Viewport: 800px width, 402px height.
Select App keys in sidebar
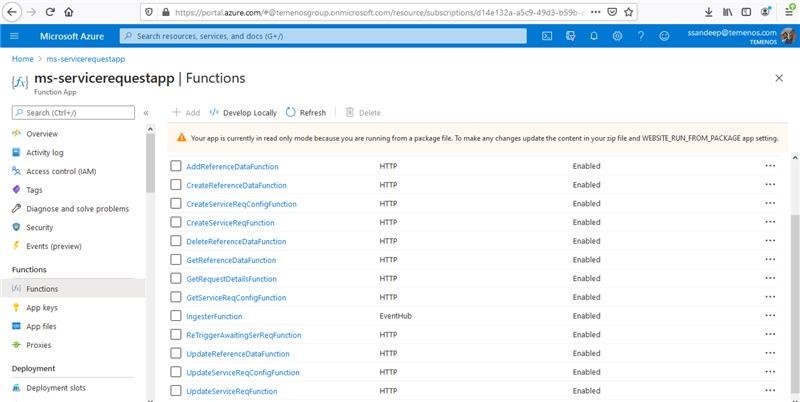point(41,308)
